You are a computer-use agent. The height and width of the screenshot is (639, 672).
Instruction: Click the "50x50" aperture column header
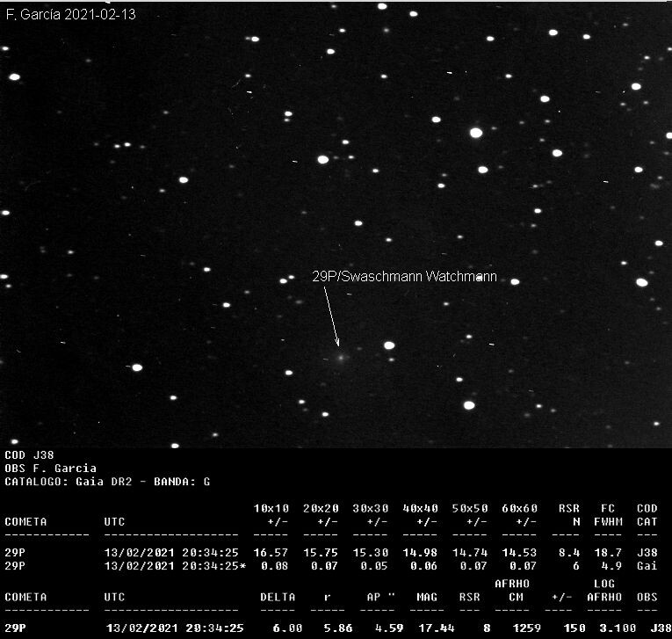[470, 509]
